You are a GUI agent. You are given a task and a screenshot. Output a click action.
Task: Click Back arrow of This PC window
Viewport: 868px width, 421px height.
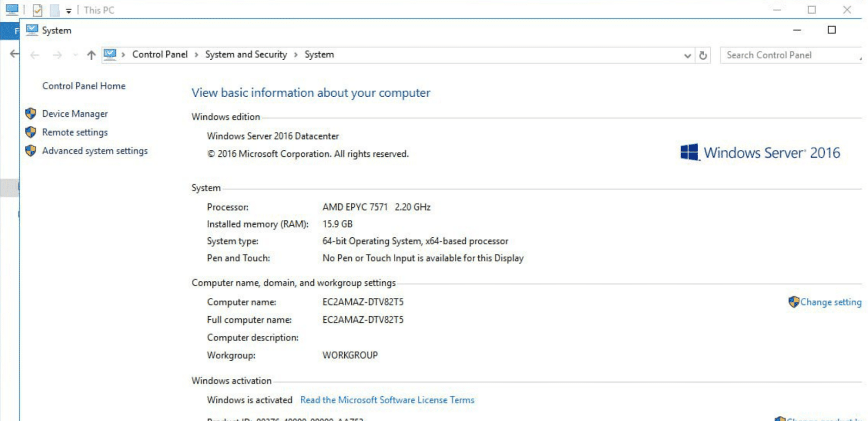pos(14,54)
